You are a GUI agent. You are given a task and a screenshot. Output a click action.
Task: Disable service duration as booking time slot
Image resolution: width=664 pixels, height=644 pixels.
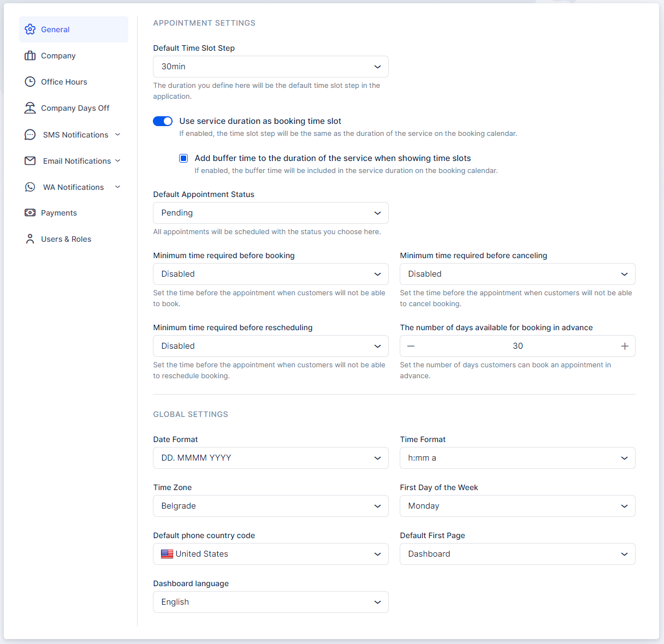[163, 121]
